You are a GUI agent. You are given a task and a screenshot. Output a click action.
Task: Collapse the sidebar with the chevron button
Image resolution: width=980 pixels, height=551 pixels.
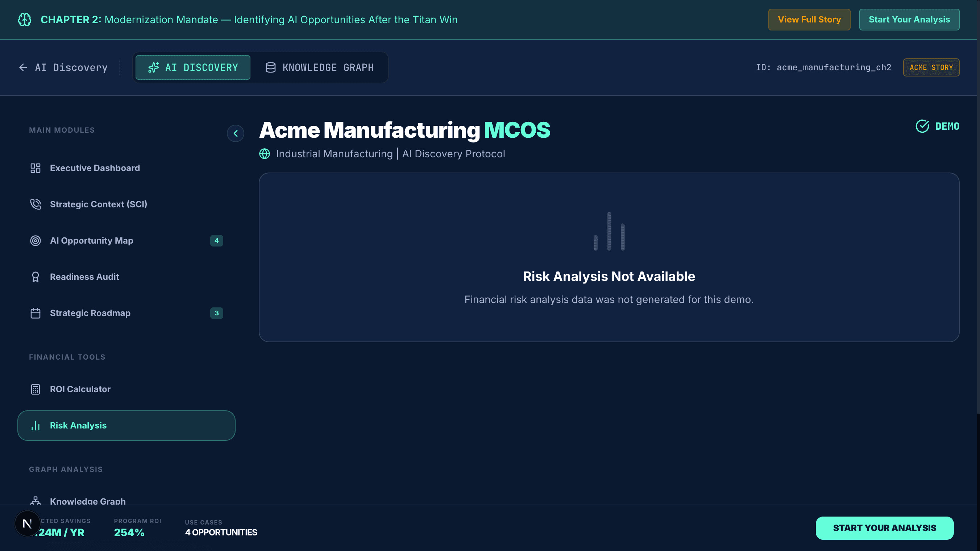[x=236, y=133]
